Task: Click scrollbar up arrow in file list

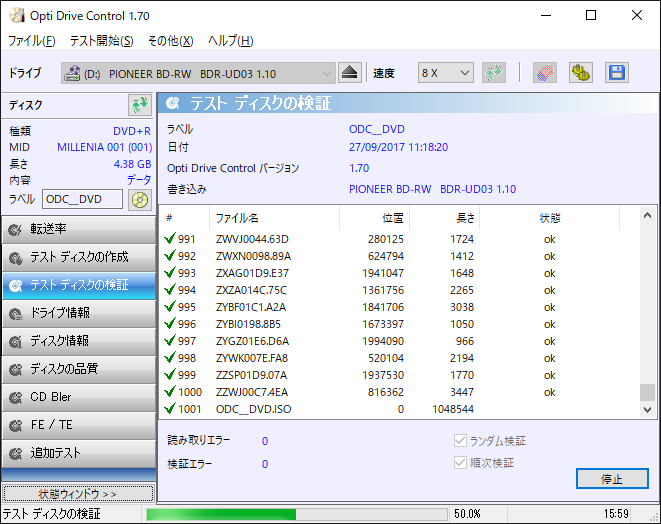Action: tap(648, 216)
